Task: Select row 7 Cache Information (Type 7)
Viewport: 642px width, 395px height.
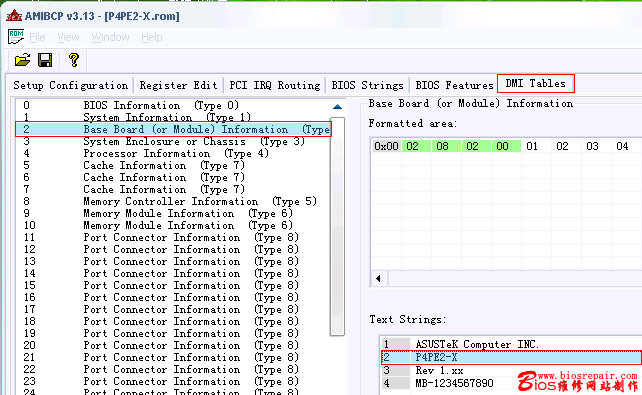Action: [x=173, y=189]
